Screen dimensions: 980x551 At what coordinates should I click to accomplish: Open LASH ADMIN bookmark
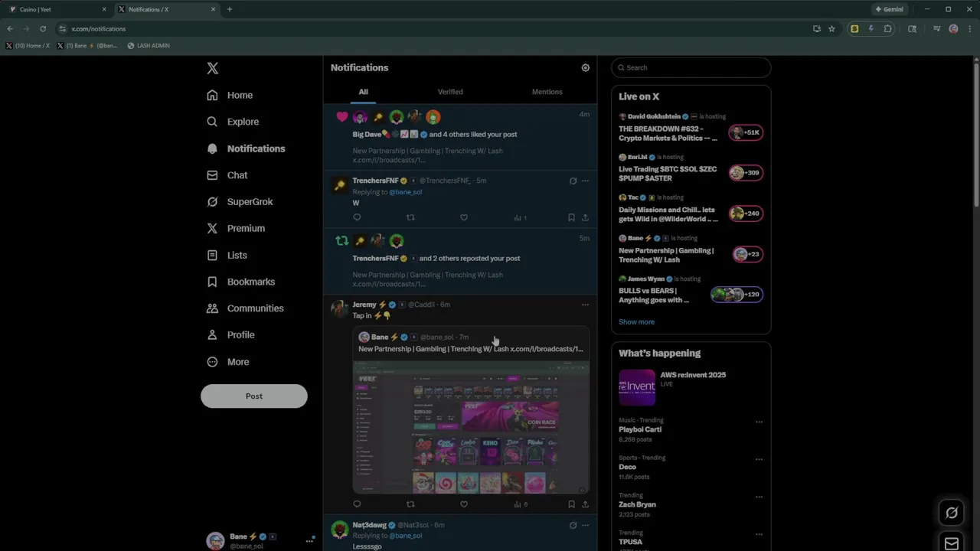coord(149,46)
